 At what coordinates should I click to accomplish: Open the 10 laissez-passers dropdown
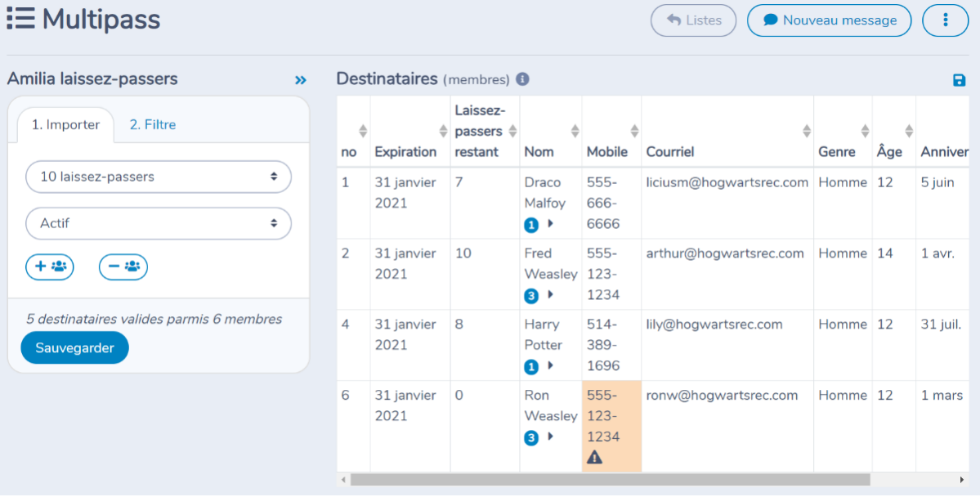pyautogui.click(x=158, y=177)
